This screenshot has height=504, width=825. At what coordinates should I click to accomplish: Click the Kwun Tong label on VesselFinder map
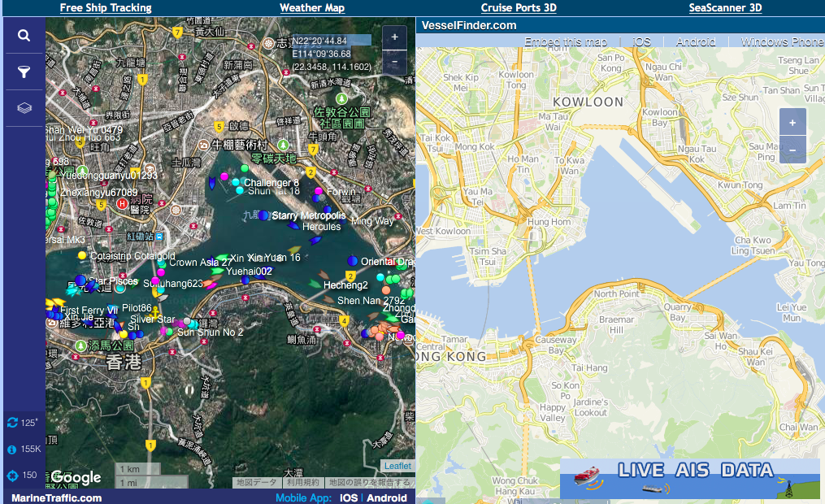[740, 185]
